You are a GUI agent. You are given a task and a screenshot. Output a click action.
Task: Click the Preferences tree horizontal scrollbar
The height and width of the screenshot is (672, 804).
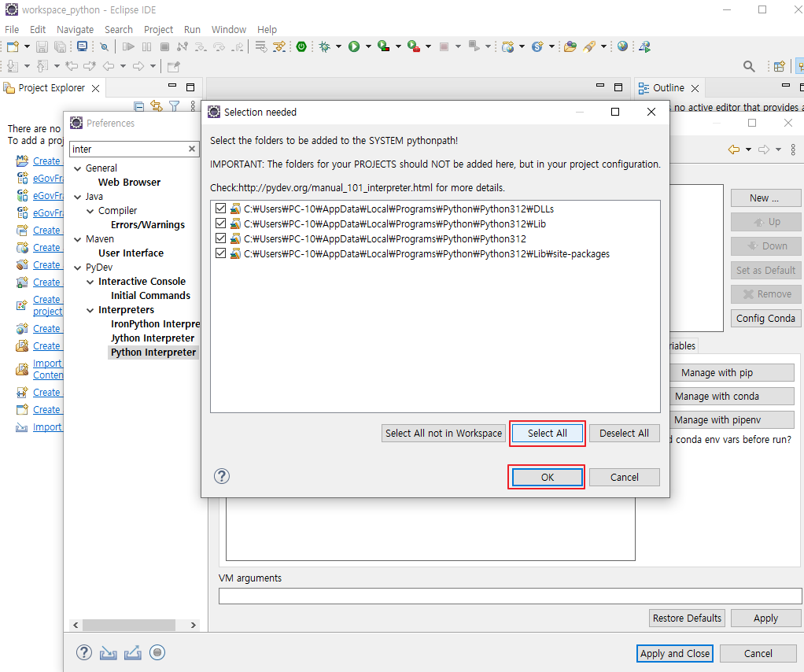point(129,625)
